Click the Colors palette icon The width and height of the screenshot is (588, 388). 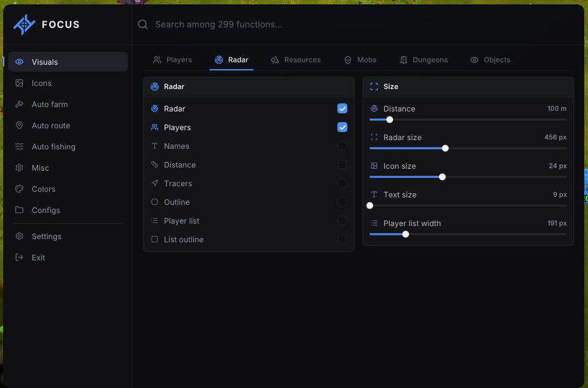[19, 189]
